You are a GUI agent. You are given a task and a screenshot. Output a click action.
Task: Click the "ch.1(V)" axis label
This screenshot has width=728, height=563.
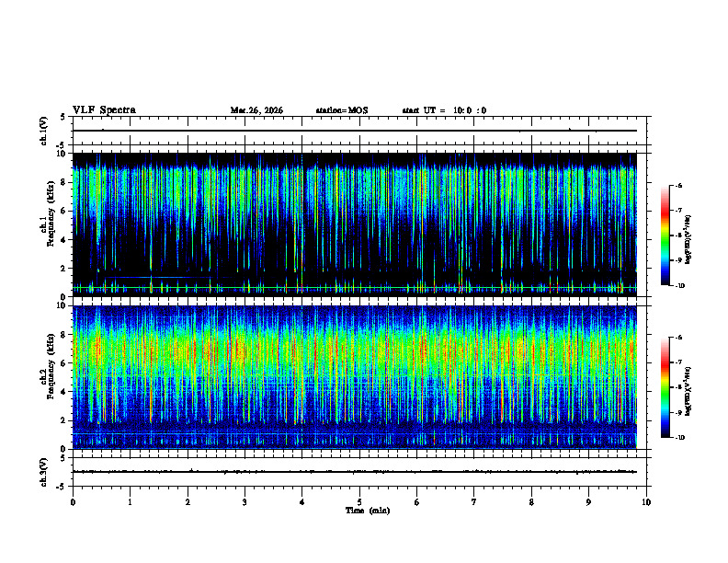tap(44, 131)
